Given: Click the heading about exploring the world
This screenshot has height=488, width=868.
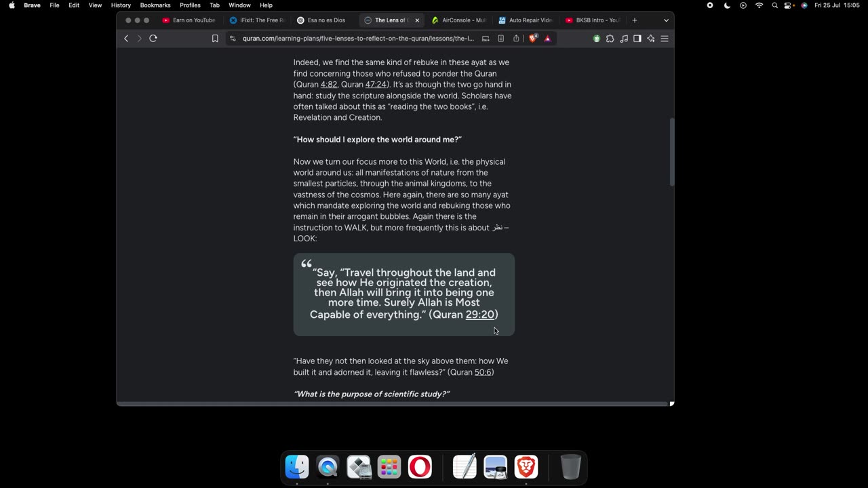Looking at the screenshot, I should tap(377, 140).
